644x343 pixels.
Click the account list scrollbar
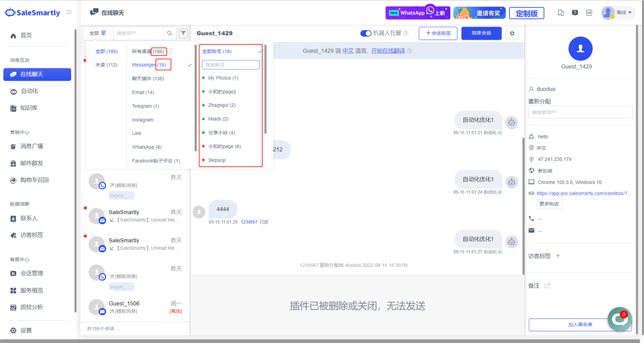(x=266, y=91)
